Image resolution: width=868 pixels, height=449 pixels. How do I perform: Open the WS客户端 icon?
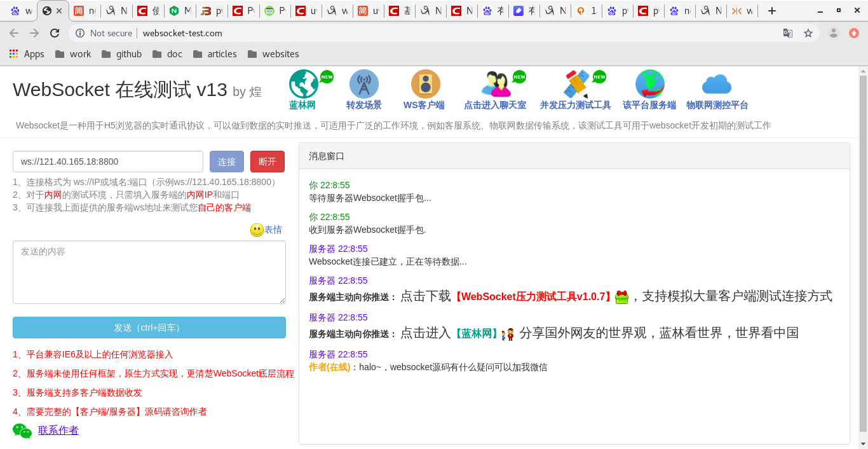pos(424,83)
